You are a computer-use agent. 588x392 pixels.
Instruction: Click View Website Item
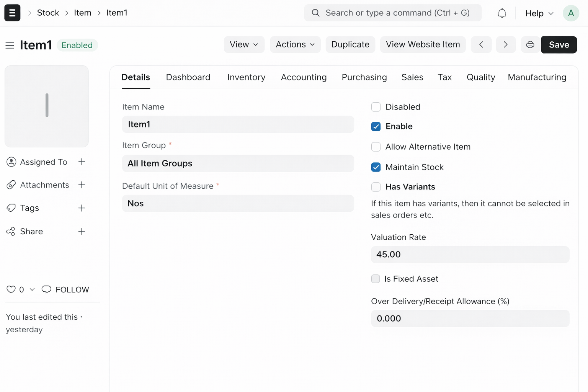click(423, 45)
